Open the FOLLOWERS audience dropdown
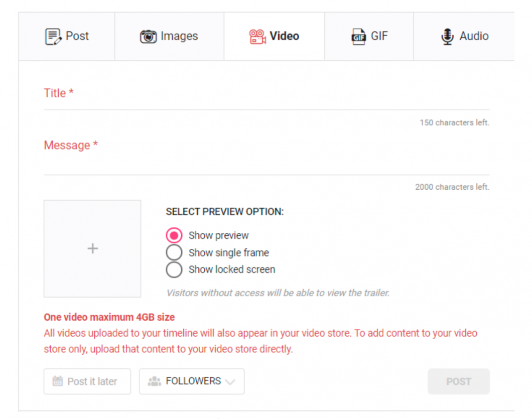Screen dimensions: 532x419 (231, 381)
